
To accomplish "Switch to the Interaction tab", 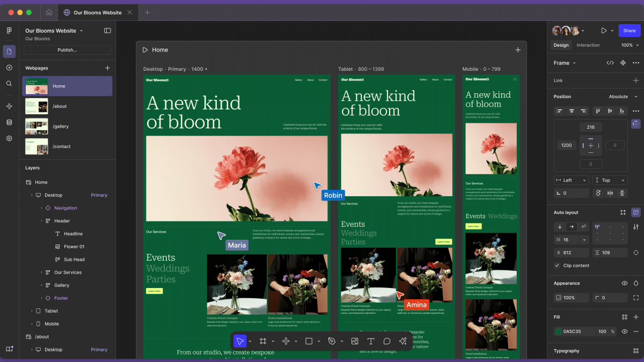I will point(588,45).
